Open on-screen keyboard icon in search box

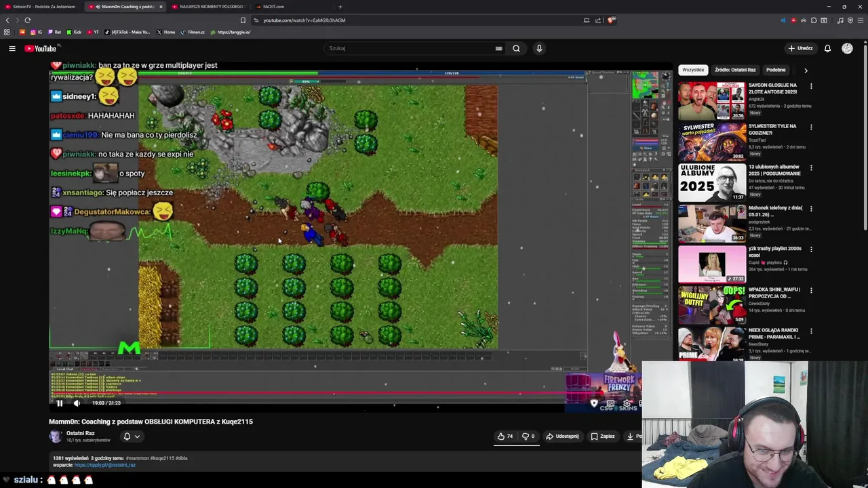498,48
